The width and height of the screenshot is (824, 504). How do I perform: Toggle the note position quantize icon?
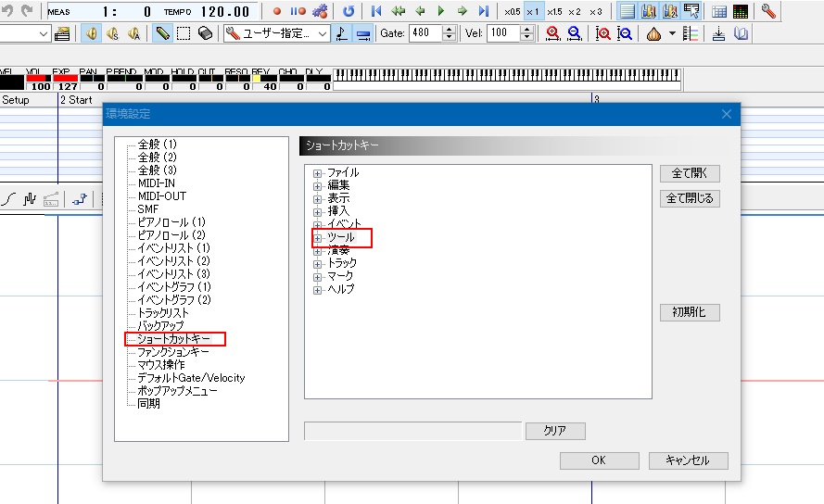342,33
